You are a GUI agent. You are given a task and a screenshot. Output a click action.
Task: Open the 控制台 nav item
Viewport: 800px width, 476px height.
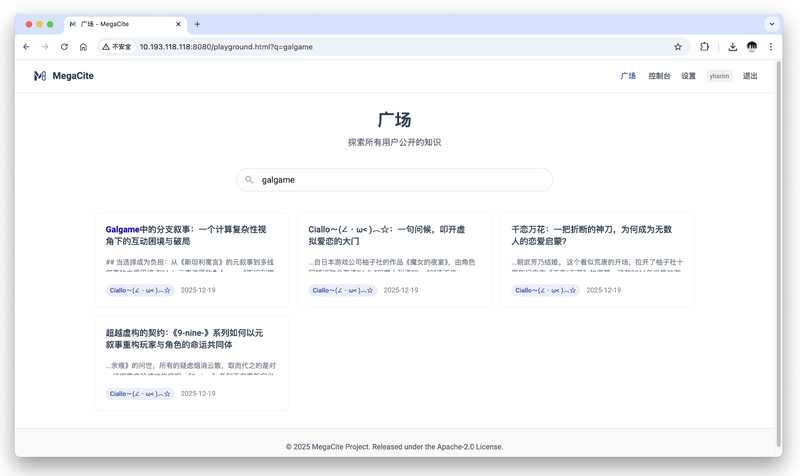click(659, 76)
